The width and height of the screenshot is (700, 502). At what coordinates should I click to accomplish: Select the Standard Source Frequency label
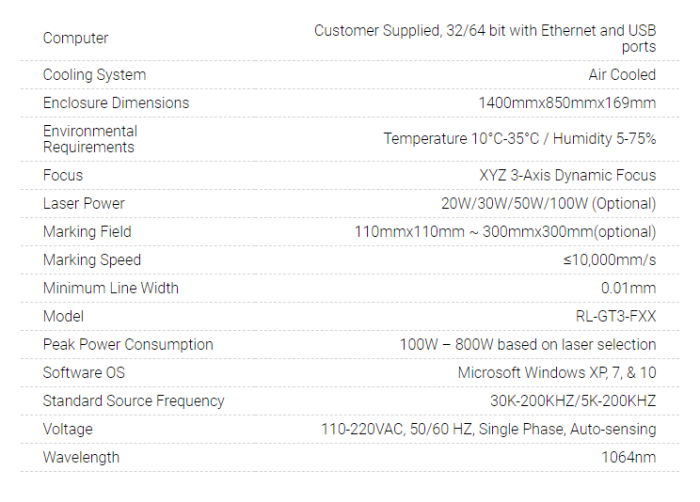point(133,401)
